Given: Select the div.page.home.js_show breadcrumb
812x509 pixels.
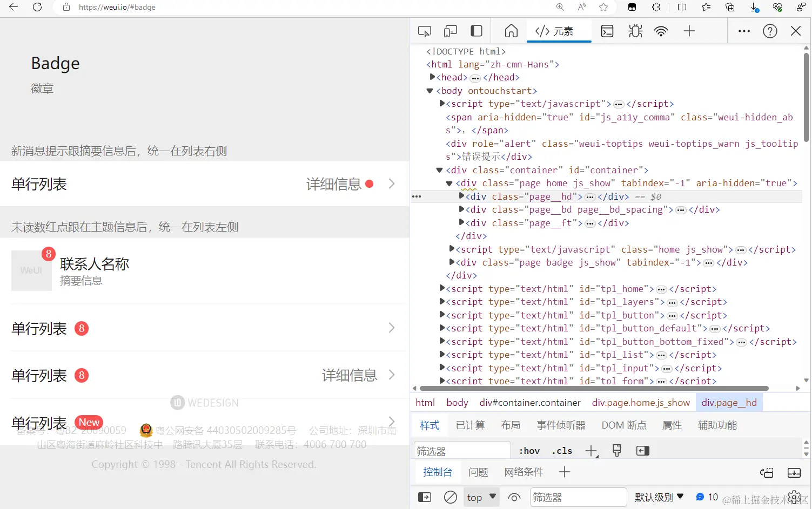Looking at the screenshot, I should (641, 403).
